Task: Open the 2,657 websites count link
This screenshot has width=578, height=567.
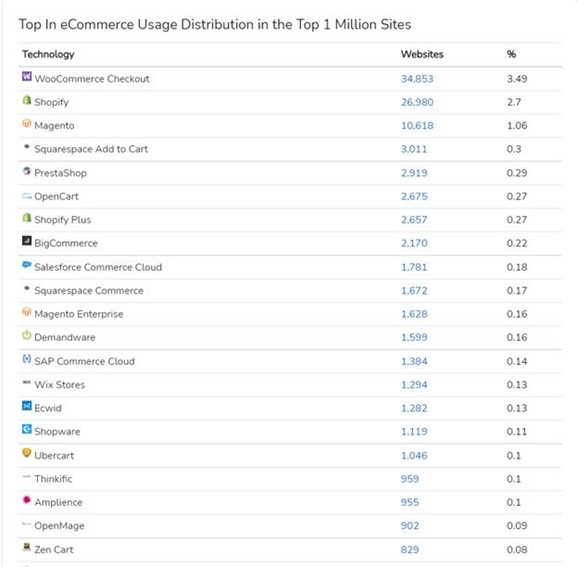Action: (414, 220)
